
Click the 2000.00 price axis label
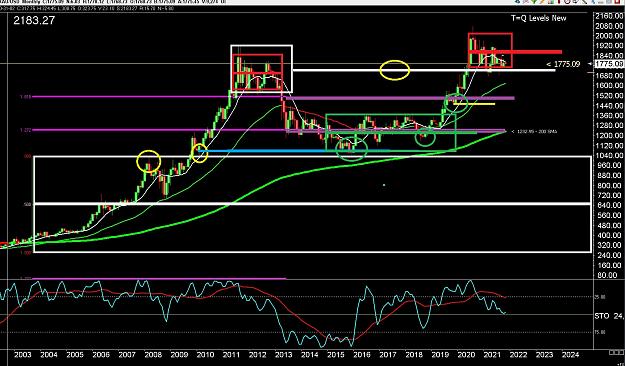pos(609,36)
